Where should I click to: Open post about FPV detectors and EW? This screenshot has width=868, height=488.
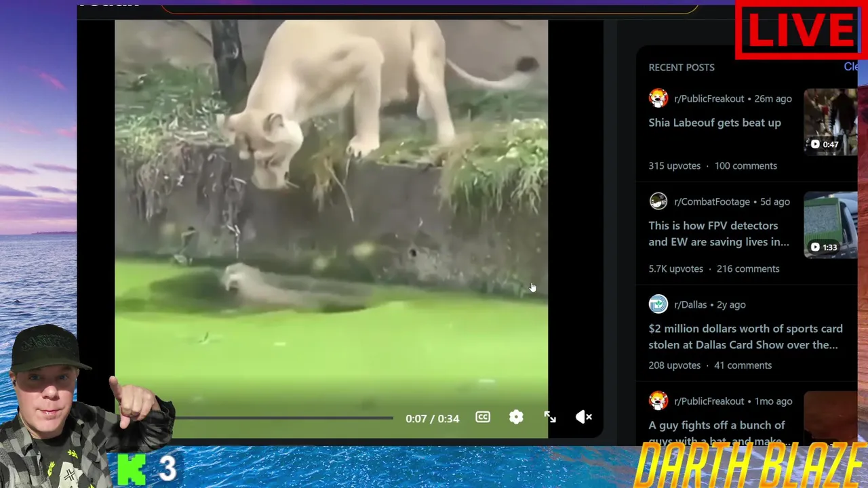pos(719,234)
